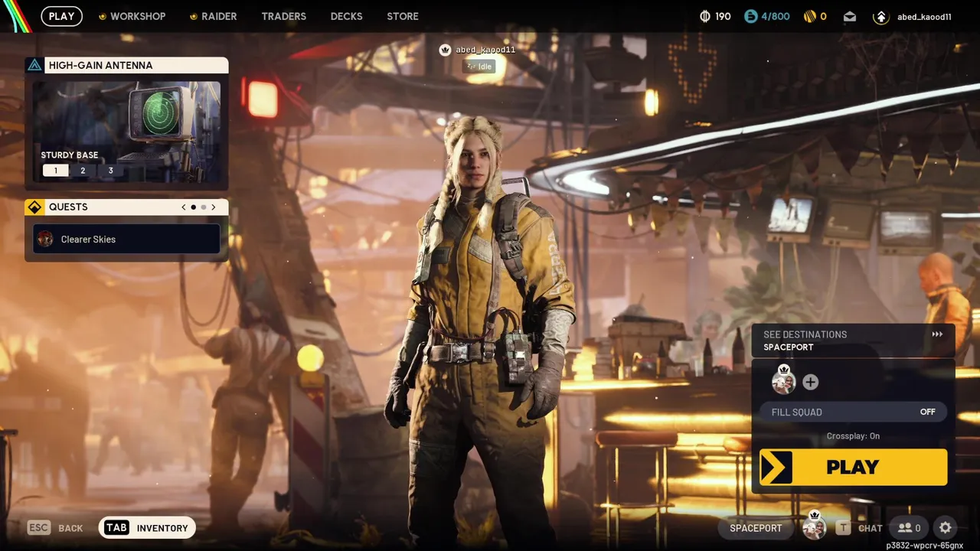980x551 pixels.
Task: Select the second quest page dot
Action: (x=204, y=207)
